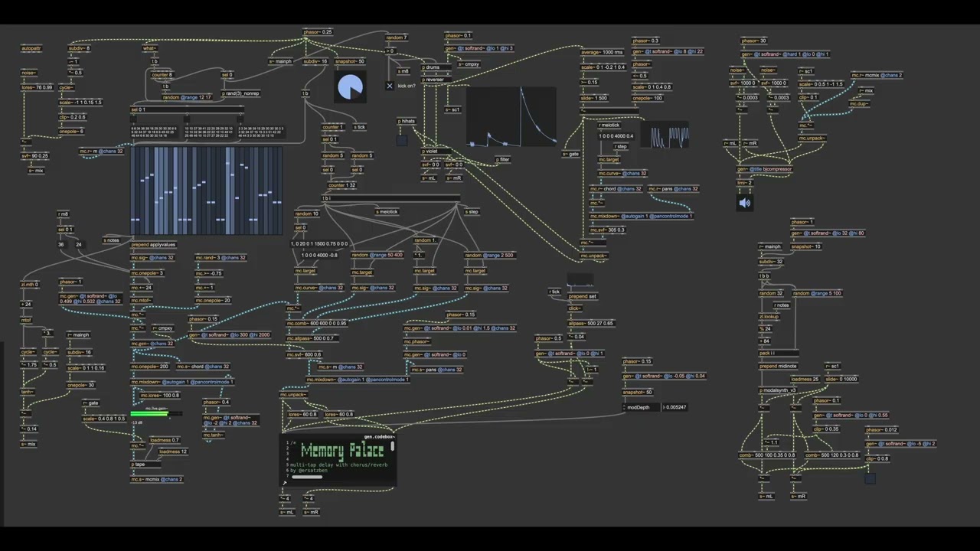The width and height of the screenshot is (980, 551).
Task: Select the 'p filter' subpatcher object
Action: pyautogui.click(x=502, y=160)
